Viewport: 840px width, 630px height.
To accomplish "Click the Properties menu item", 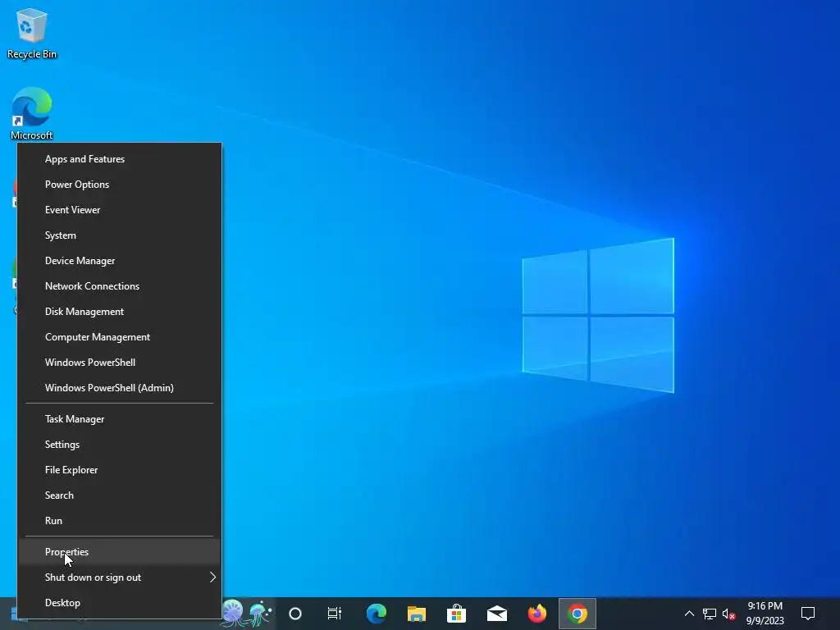I will pyautogui.click(x=120, y=552).
